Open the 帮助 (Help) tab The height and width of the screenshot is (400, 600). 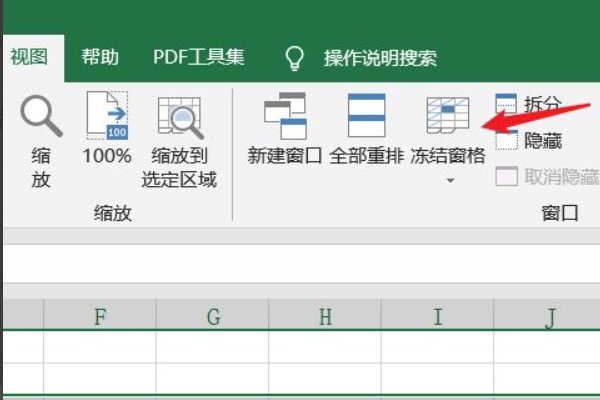point(100,57)
